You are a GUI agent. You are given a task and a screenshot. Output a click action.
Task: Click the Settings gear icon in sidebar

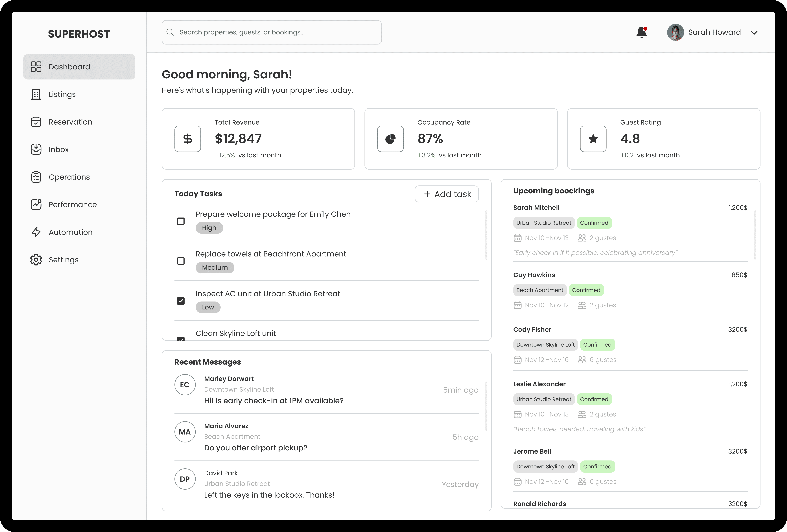coord(36,260)
